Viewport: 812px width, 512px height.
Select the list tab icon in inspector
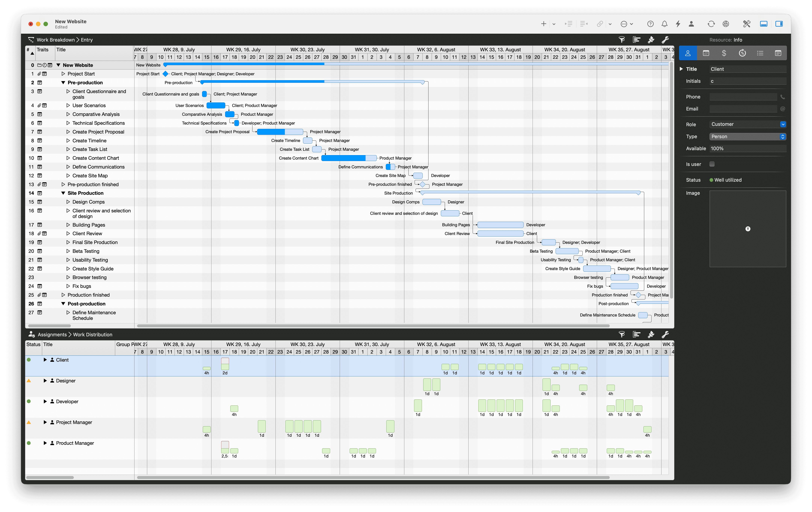tap(760, 53)
